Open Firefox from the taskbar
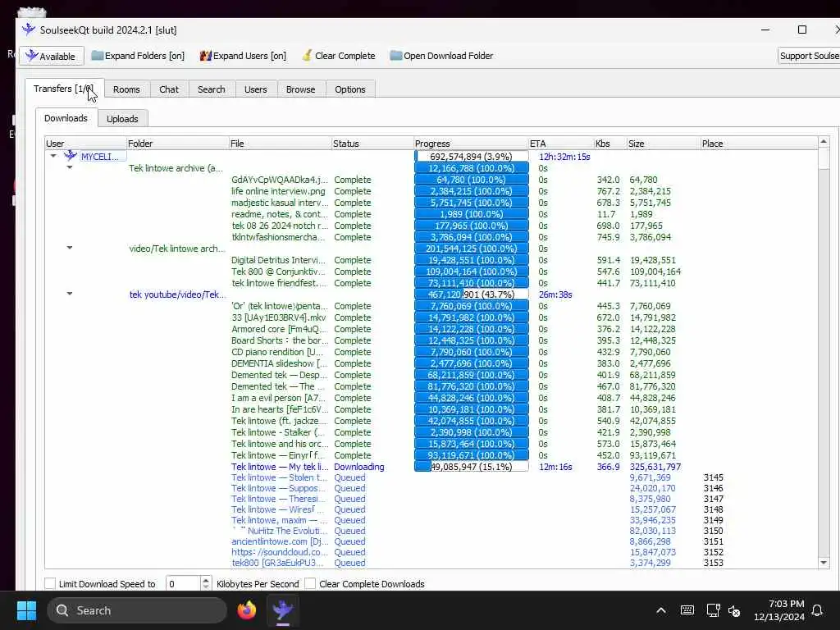This screenshot has height=630, width=840. pyautogui.click(x=247, y=610)
